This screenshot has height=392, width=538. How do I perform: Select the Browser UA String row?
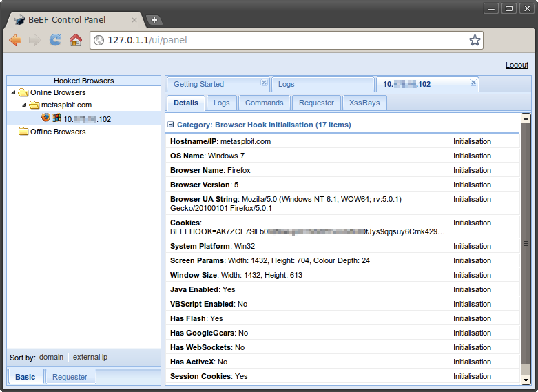coord(342,203)
